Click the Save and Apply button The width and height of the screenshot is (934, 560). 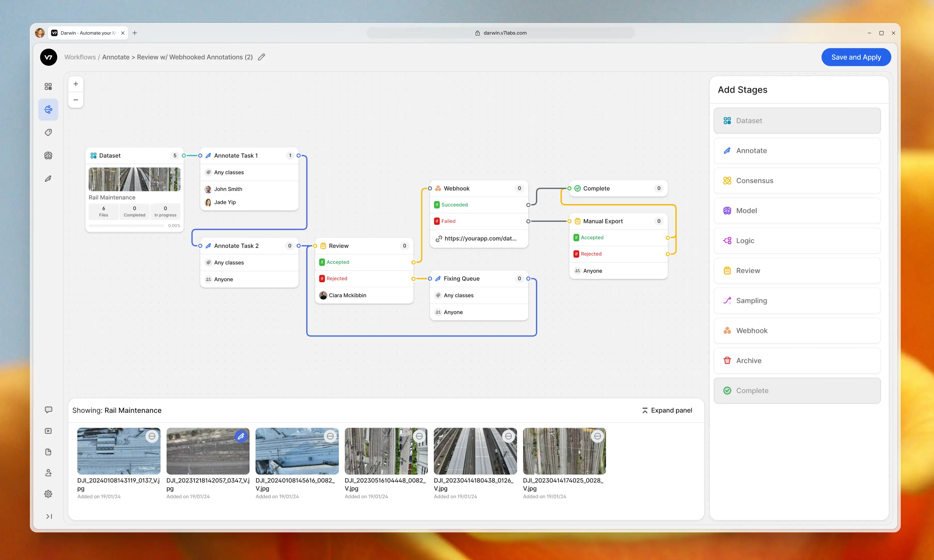(x=856, y=57)
